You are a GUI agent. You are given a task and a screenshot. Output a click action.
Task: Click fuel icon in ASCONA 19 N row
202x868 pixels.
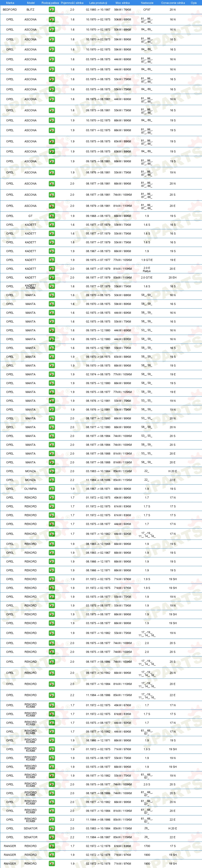tap(51, 172)
